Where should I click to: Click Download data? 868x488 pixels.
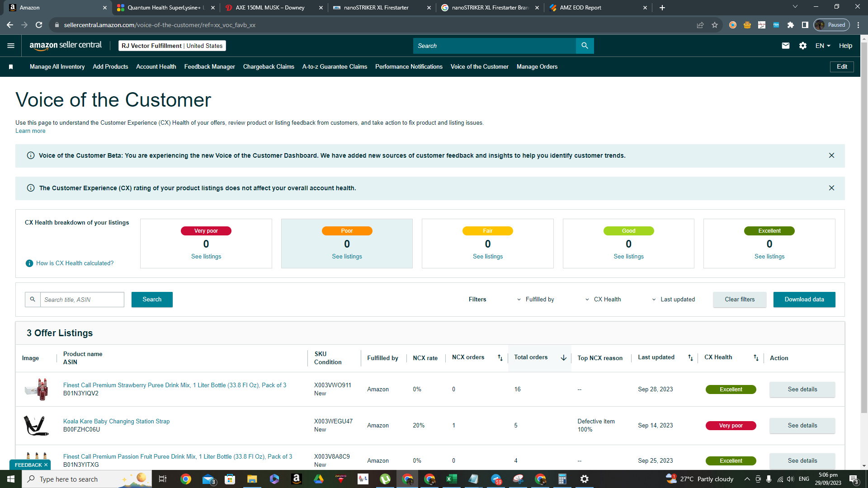pyautogui.click(x=804, y=300)
